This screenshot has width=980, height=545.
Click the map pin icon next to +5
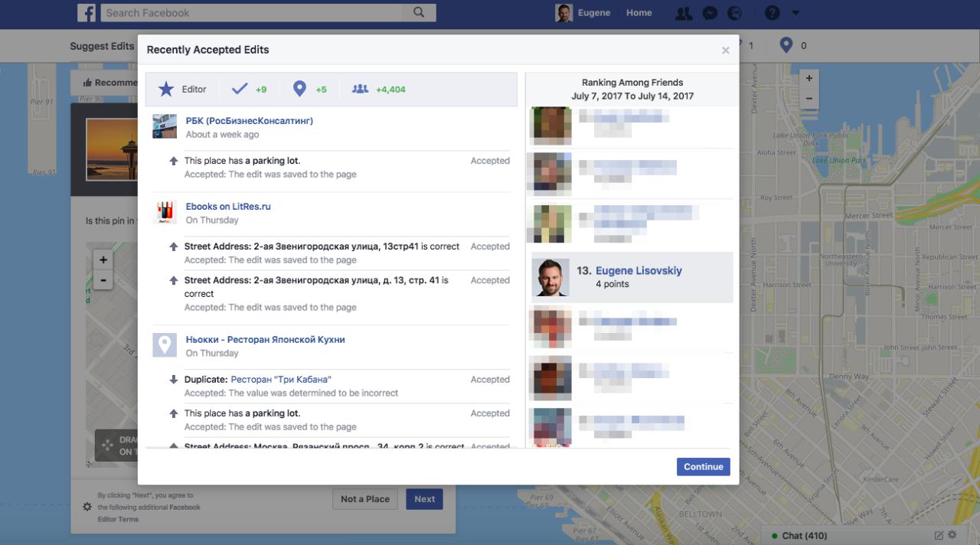click(299, 90)
